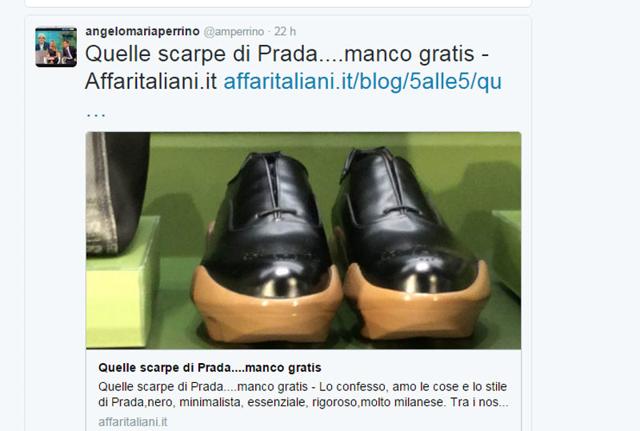Click the bold card title 'Quelle scarpe di Prada'
Image resolution: width=640 pixels, height=431 pixels.
coord(210,368)
